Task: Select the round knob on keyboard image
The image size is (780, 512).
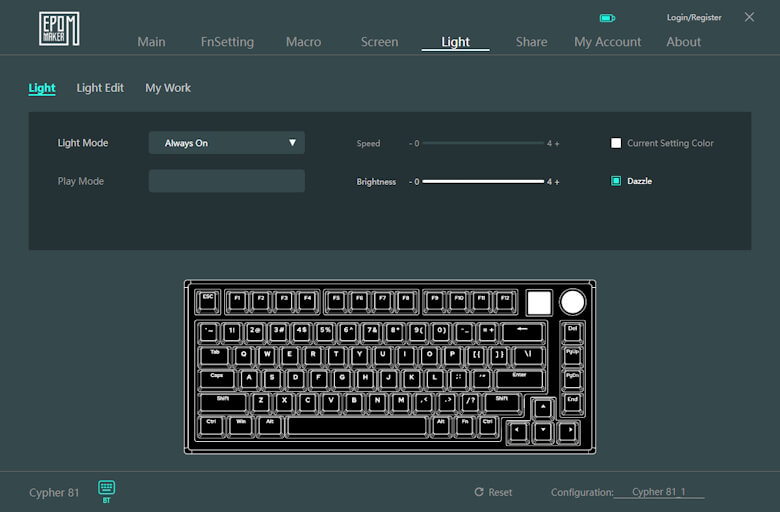Action: pos(572,302)
